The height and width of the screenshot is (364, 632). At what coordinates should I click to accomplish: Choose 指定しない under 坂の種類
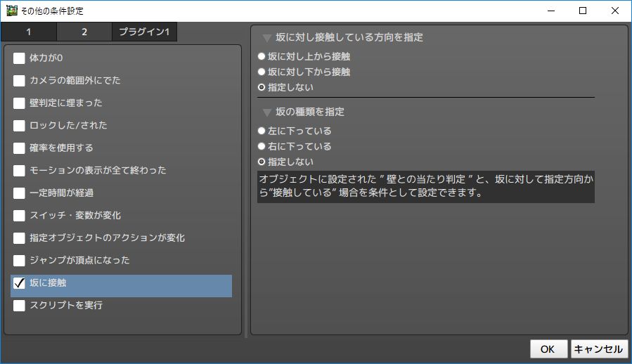pyautogui.click(x=262, y=162)
